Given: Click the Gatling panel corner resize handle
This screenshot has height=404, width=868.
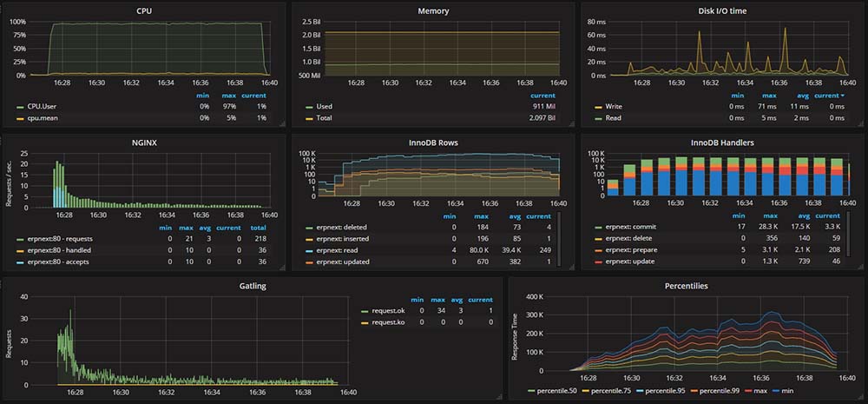Looking at the screenshot, I should pos(499,397).
